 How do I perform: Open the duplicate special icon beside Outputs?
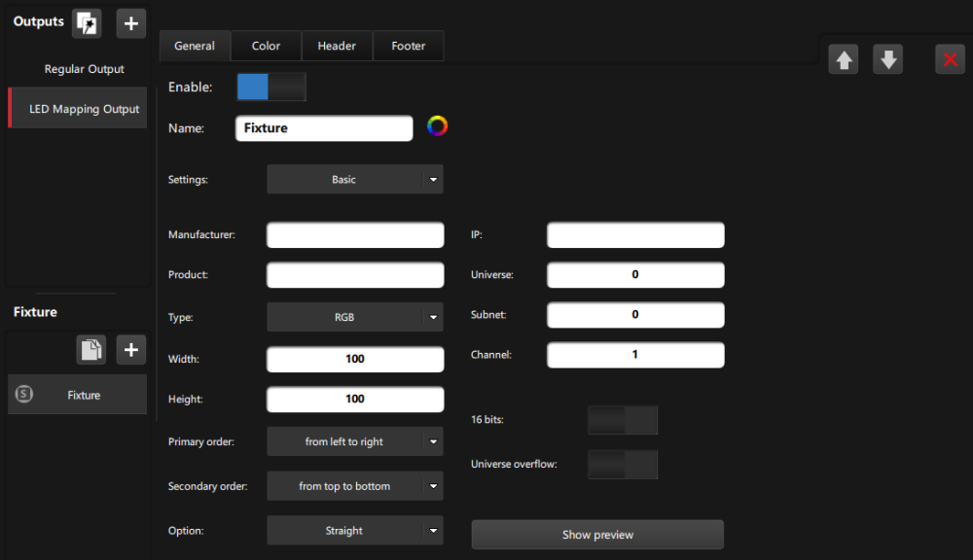coord(87,22)
